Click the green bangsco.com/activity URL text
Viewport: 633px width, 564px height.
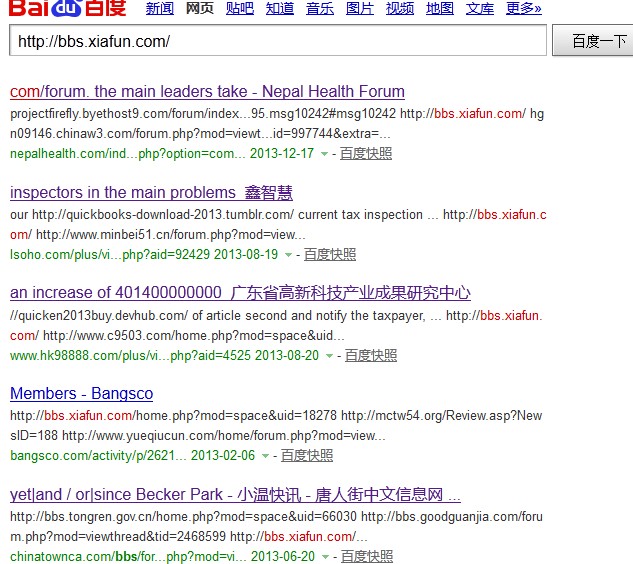pyautogui.click(x=99, y=456)
